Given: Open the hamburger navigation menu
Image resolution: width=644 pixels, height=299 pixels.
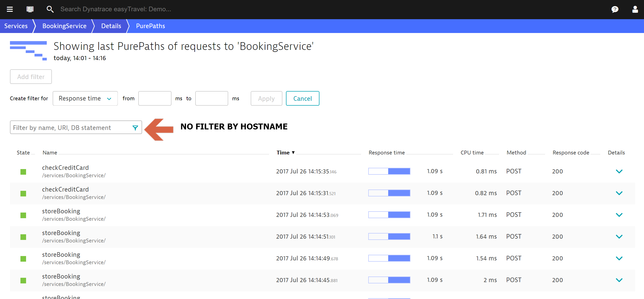Looking at the screenshot, I should (x=10, y=9).
